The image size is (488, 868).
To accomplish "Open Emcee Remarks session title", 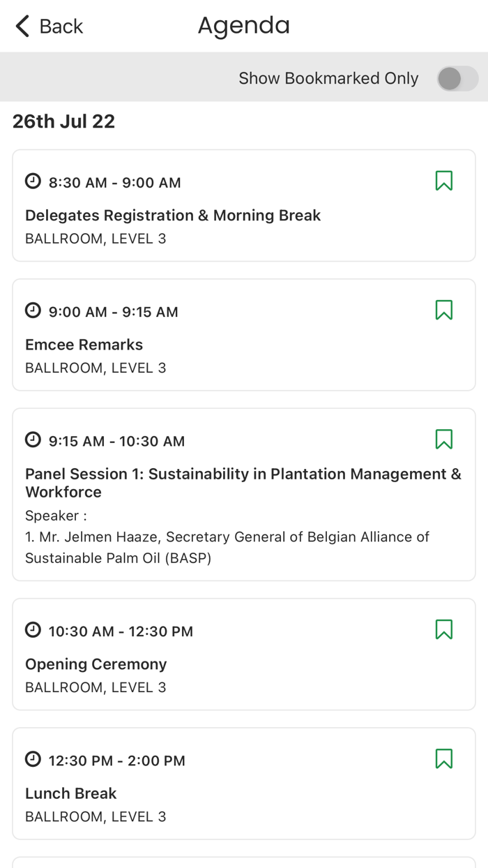I will (x=84, y=345).
